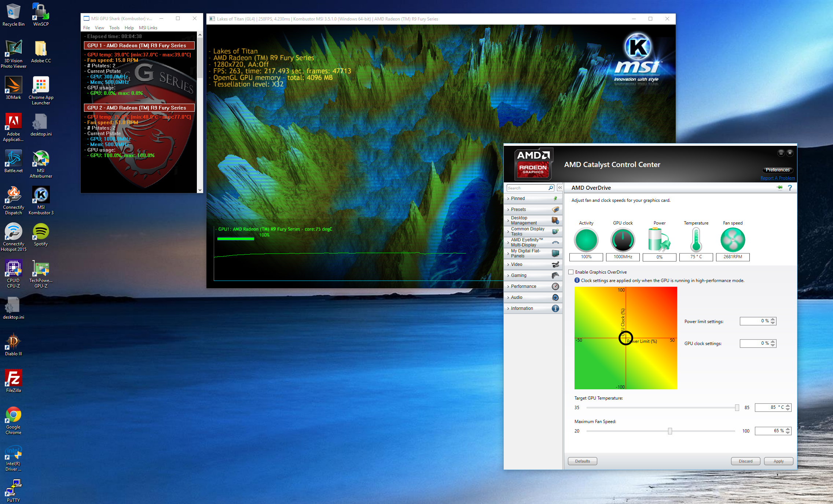Click the green pin icon beside AMD OverDrive

779,188
